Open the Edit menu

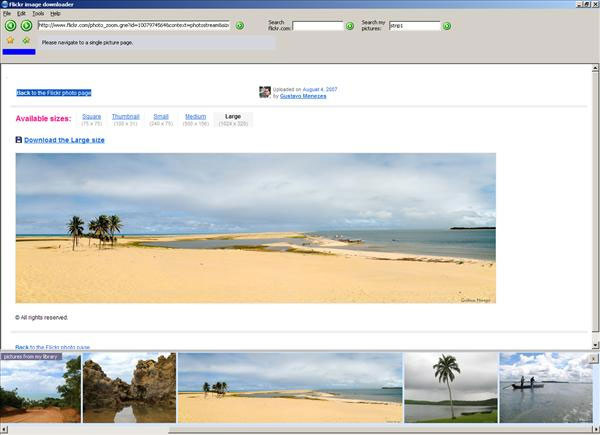coord(21,13)
